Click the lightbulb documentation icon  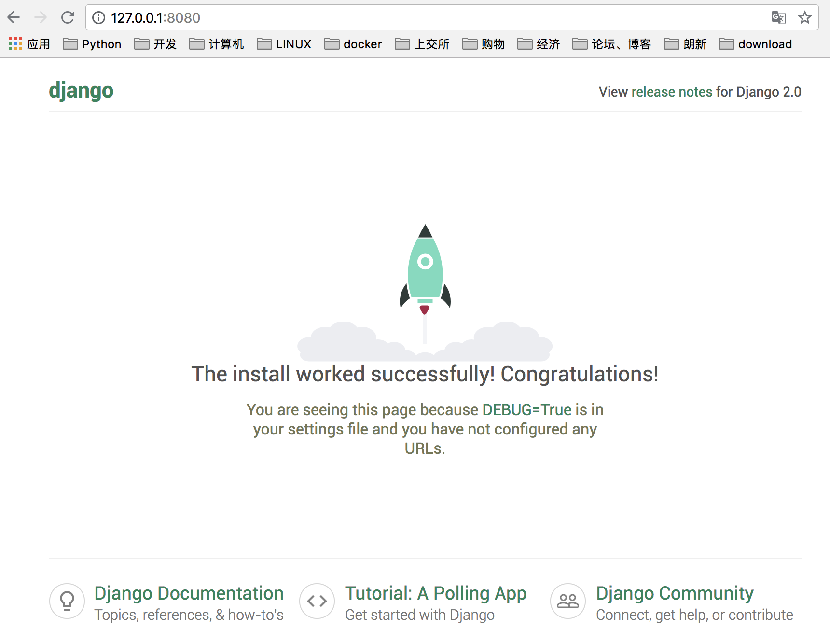coord(67,601)
